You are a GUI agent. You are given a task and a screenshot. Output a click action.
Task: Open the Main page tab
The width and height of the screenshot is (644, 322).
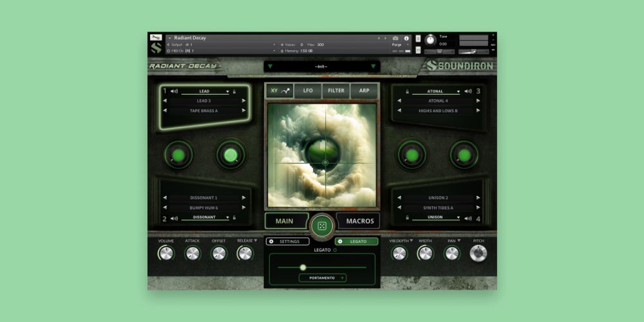point(287,221)
